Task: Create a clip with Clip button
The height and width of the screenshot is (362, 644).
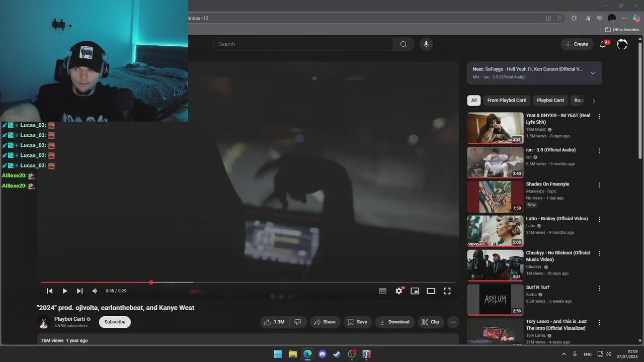Action: pyautogui.click(x=431, y=322)
